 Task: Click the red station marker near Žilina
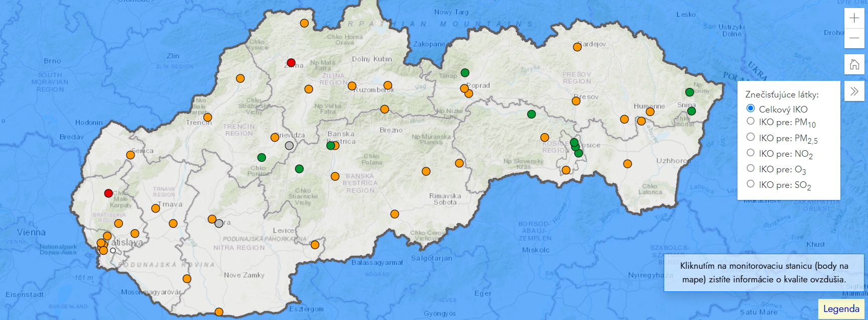(x=291, y=63)
